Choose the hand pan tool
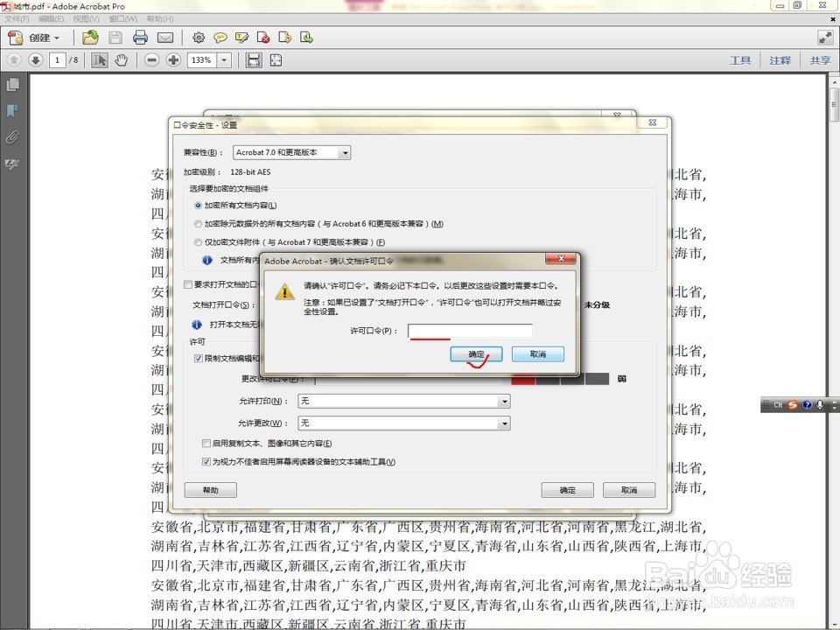Screen dimensions: 840x630 [122, 60]
